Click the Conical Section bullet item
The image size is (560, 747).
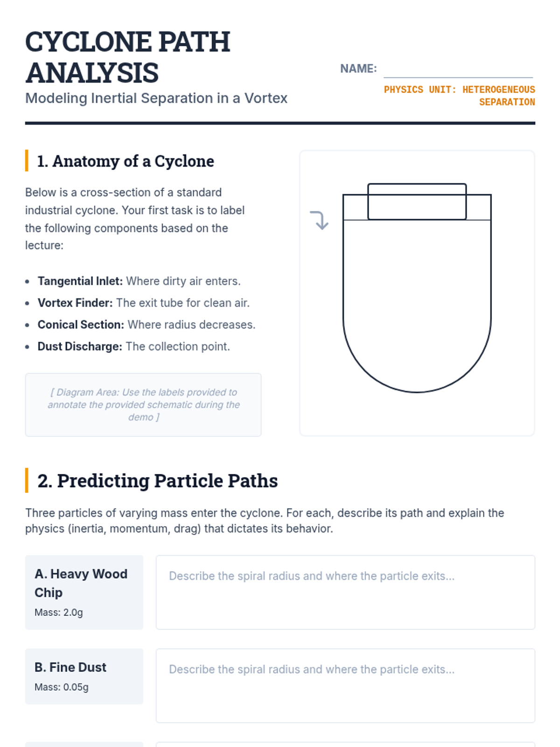[147, 324]
